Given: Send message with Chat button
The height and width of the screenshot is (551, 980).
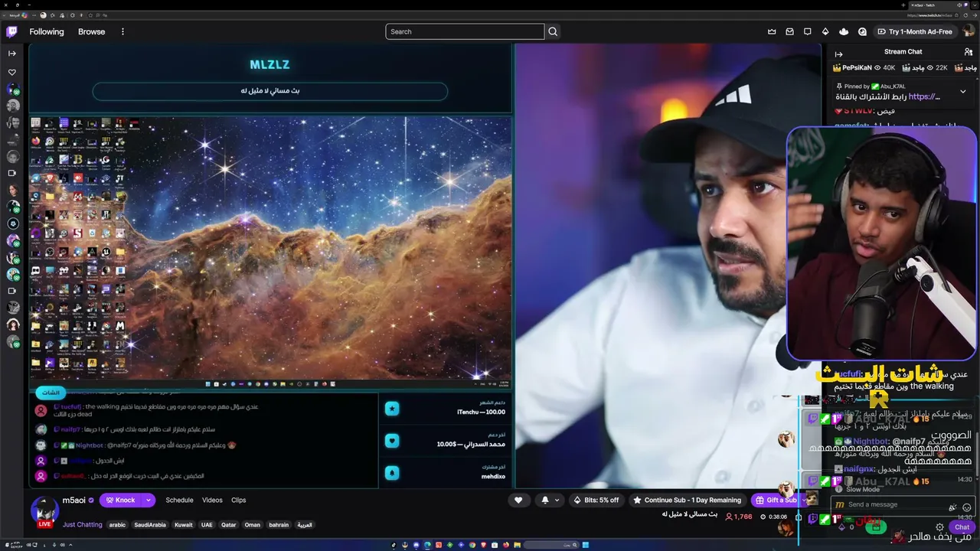Looking at the screenshot, I should pos(962,527).
